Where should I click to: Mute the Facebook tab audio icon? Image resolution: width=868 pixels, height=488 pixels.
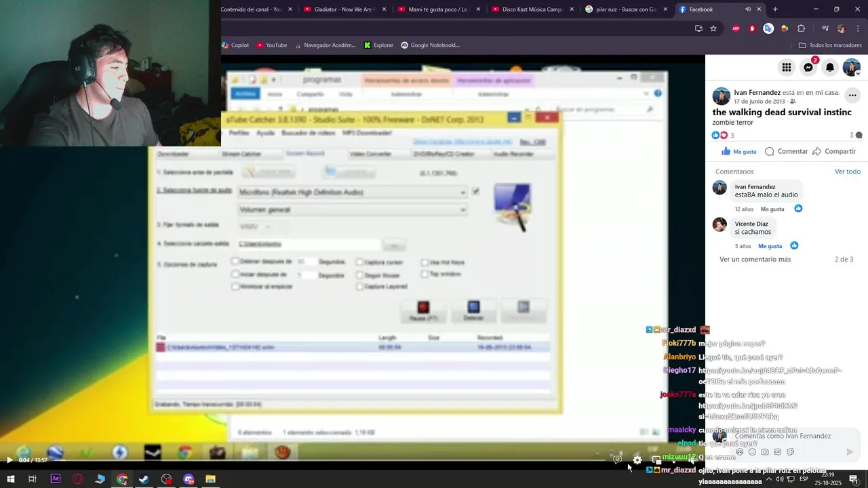pos(748,9)
